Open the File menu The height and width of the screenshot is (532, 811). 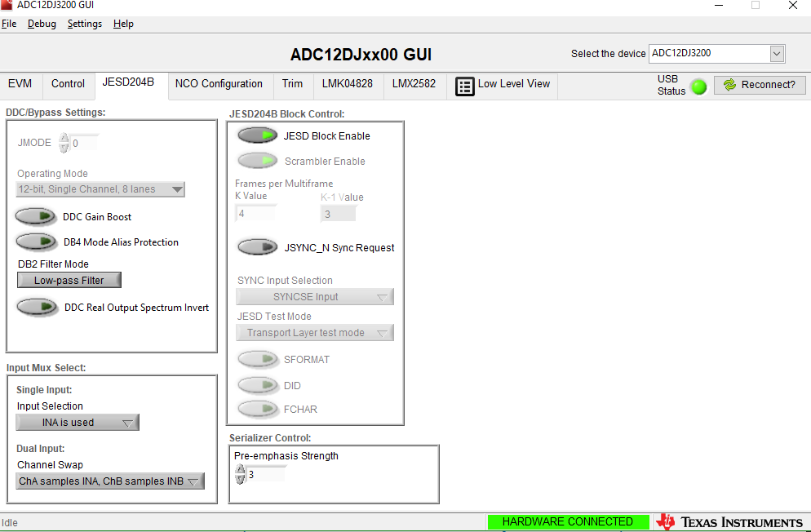(x=9, y=24)
